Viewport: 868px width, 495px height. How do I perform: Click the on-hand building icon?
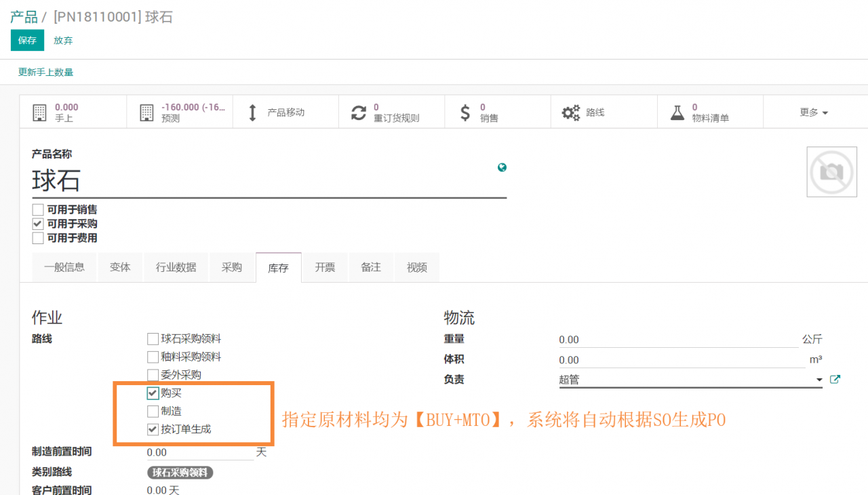(x=40, y=113)
